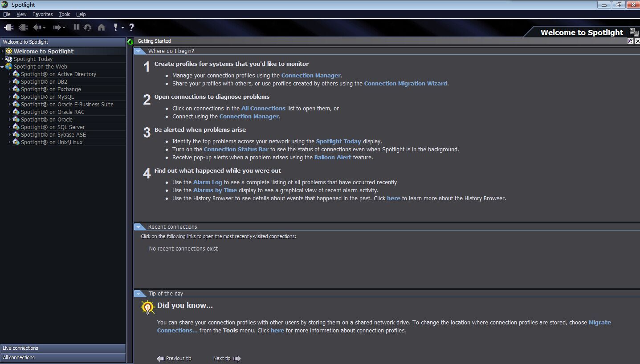Click the Pause icon in the toolbar
640x364 pixels.
[76, 28]
